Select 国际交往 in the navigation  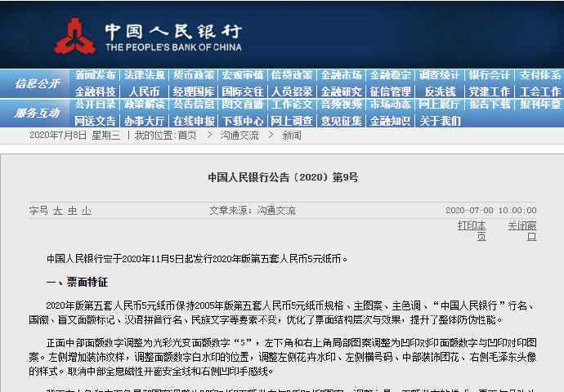243,91
